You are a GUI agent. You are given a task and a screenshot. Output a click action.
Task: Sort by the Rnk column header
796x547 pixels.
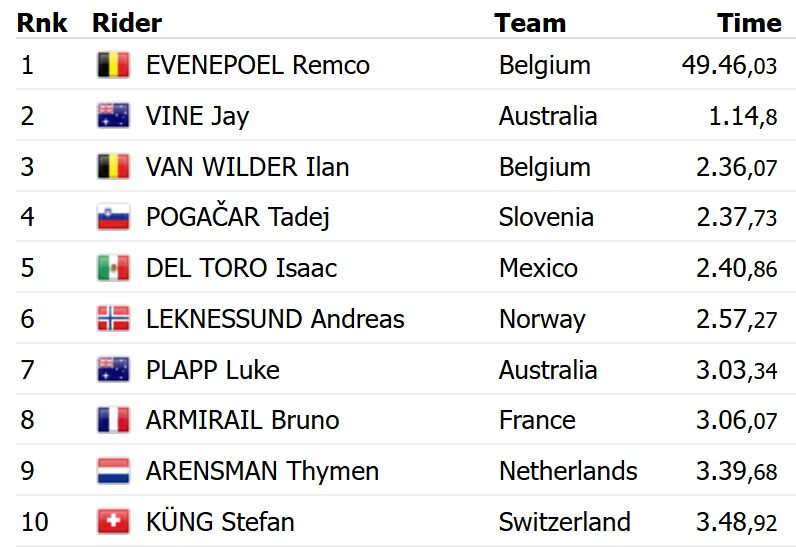tap(42, 23)
